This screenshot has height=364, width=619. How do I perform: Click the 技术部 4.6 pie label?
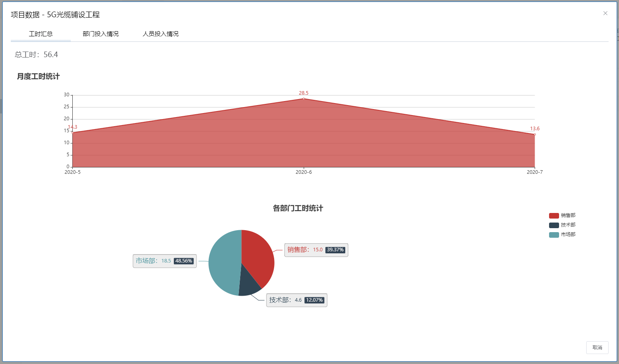(x=297, y=300)
